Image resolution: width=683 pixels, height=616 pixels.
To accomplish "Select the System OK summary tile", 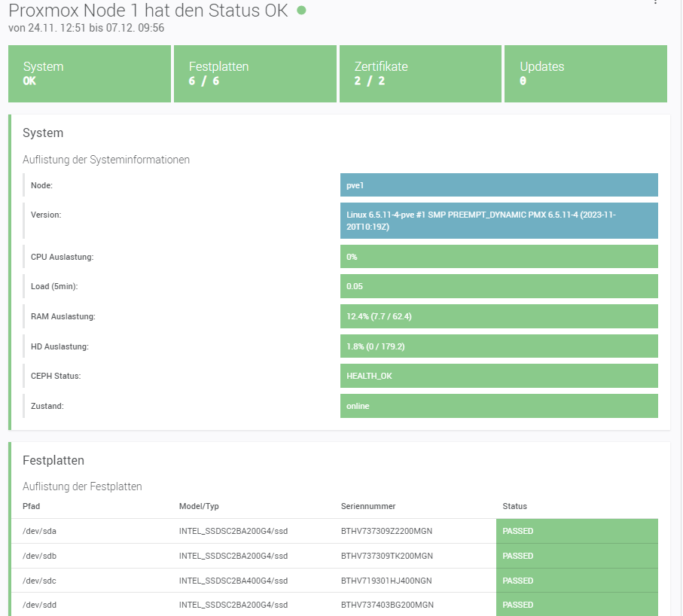I will pos(89,73).
